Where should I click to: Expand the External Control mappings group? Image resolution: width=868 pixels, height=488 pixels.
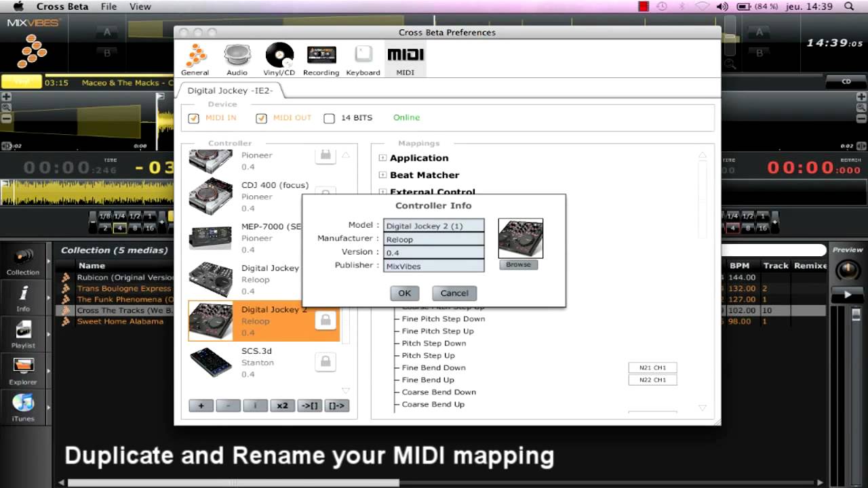(x=383, y=192)
